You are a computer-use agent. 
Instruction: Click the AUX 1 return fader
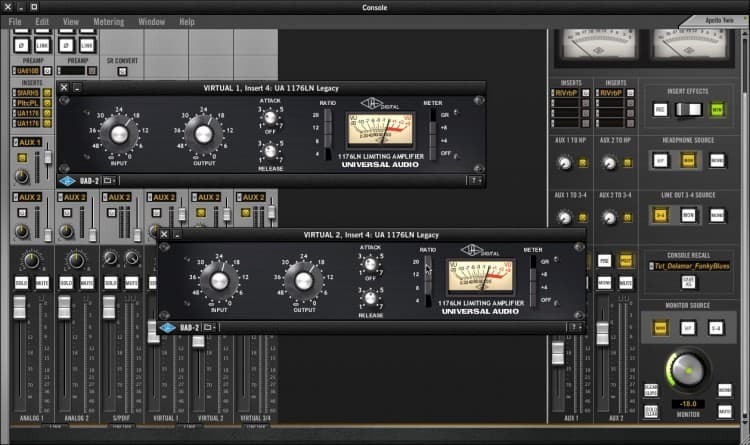coord(558,353)
